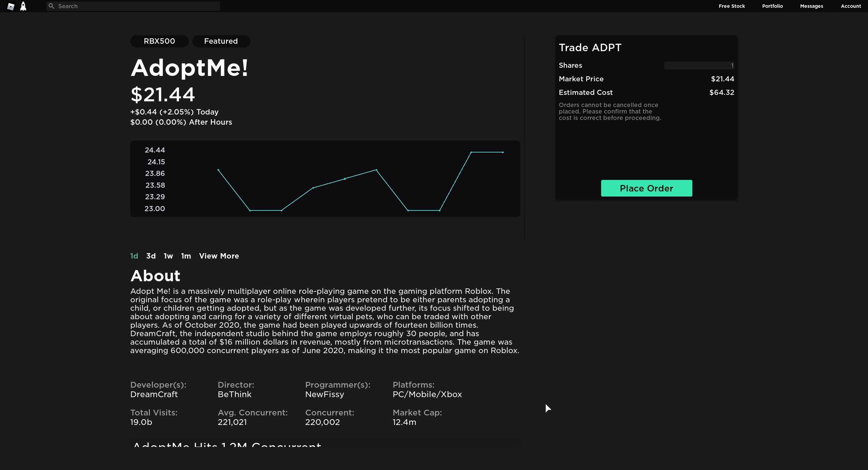The width and height of the screenshot is (868, 470).
Task: Click the order cancellation warning text
Action: (610, 111)
